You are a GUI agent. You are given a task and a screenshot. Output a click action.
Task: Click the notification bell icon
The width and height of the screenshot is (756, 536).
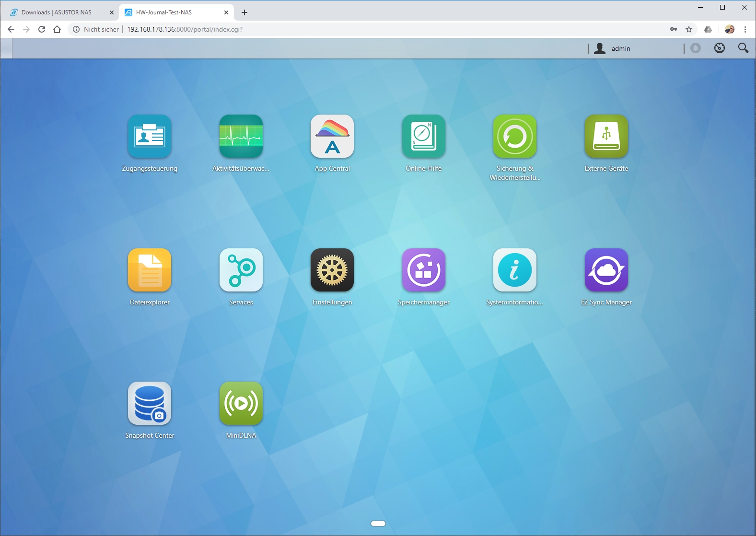[696, 48]
